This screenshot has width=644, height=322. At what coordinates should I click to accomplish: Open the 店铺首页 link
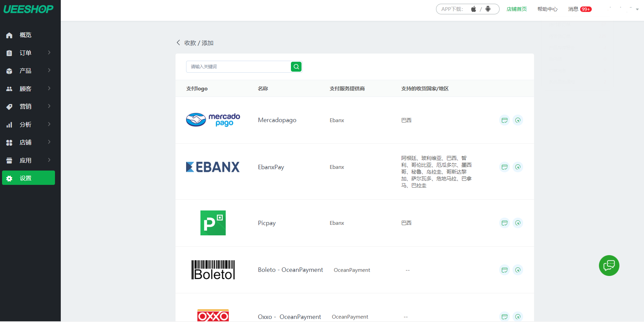(517, 9)
